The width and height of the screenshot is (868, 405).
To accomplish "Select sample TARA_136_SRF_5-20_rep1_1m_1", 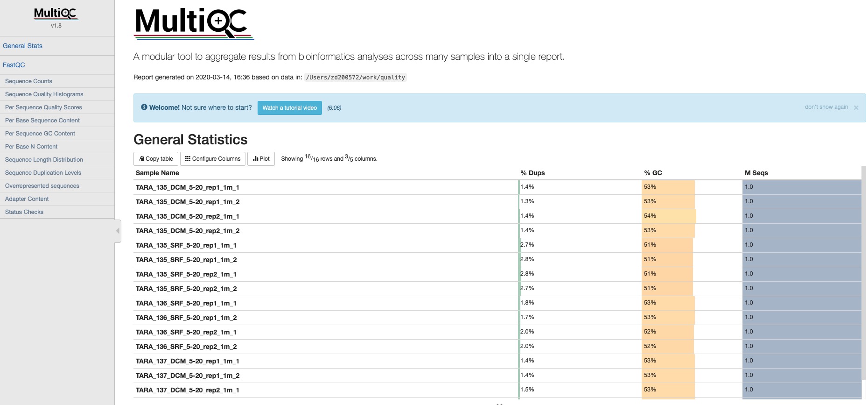I will (186, 303).
